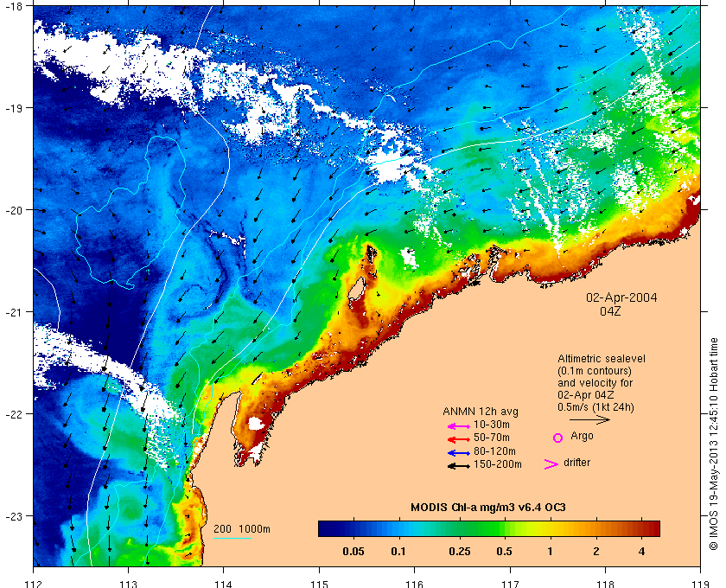Click the 'MODIS Chl-a mg/m3 v6.4 OC3' title

pos(488,508)
